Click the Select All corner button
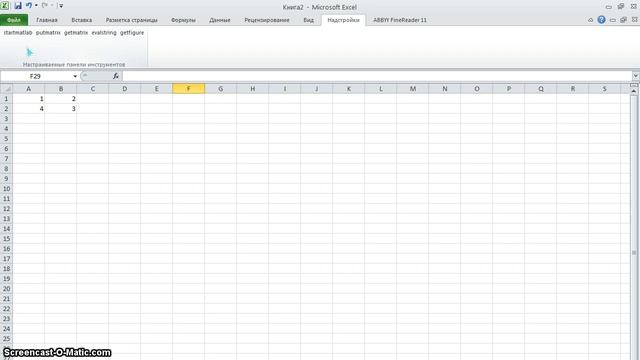This screenshot has width=640, height=360. click(x=7, y=89)
